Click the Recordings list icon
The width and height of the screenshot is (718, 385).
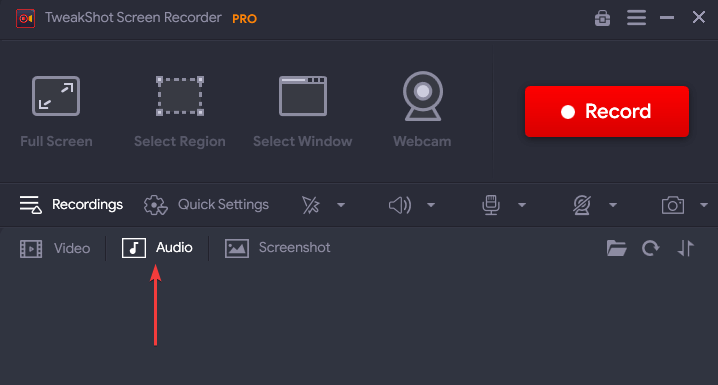point(31,205)
